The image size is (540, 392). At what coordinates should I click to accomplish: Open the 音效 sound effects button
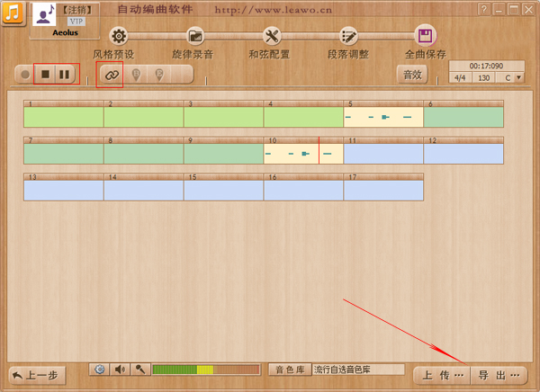click(x=412, y=75)
